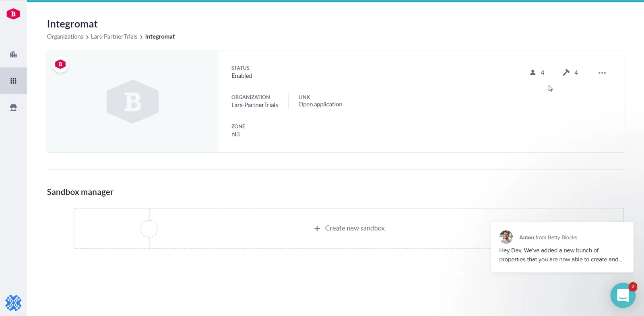Click the blue pattern avatar icon in sidebar
This screenshot has height=316, width=644.
[x=13, y=303]
